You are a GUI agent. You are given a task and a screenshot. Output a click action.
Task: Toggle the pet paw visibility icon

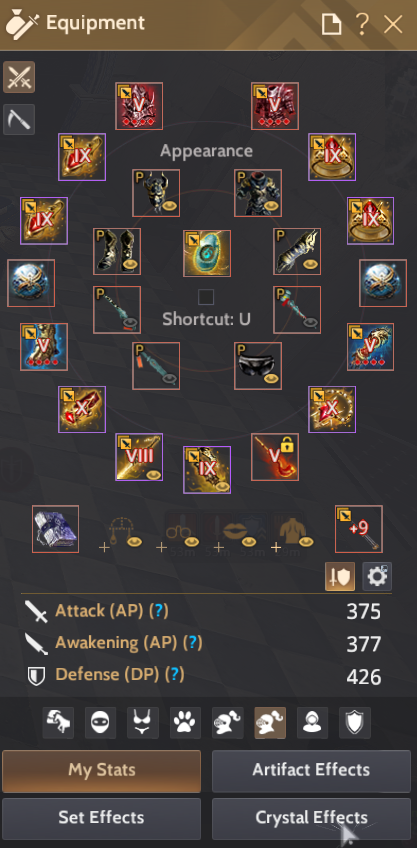[x=186, y=723]
